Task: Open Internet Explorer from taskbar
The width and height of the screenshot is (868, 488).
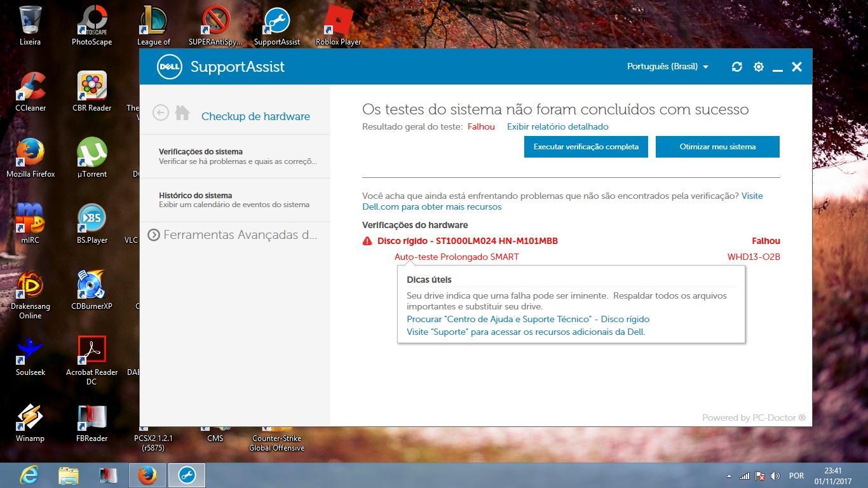Action: pos(29,475)
